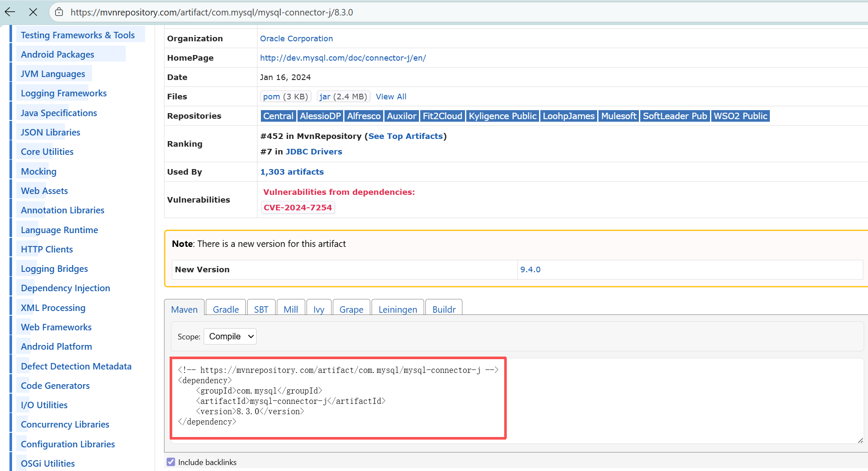868x471 pixels.
Task: Open the Scope Compile dropdown
Action: pos(230,336)
